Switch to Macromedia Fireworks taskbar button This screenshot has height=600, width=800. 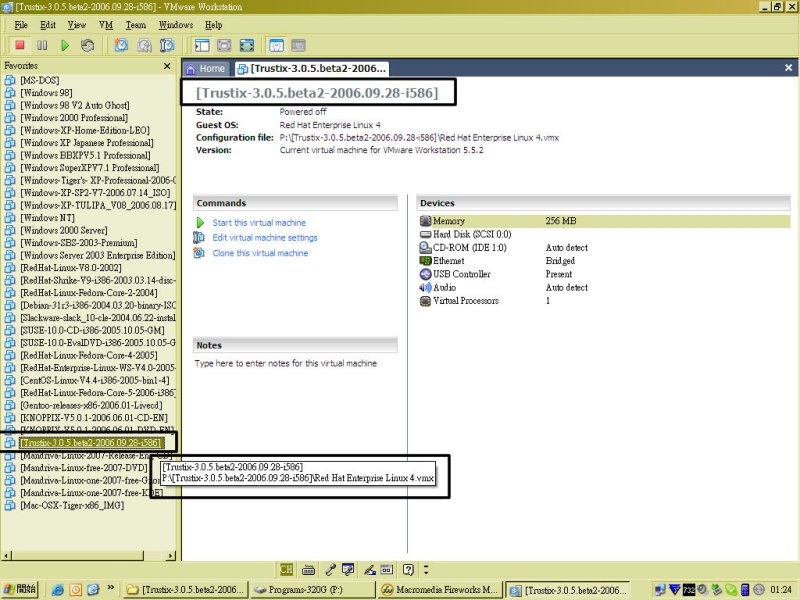(x=439, y=590)
